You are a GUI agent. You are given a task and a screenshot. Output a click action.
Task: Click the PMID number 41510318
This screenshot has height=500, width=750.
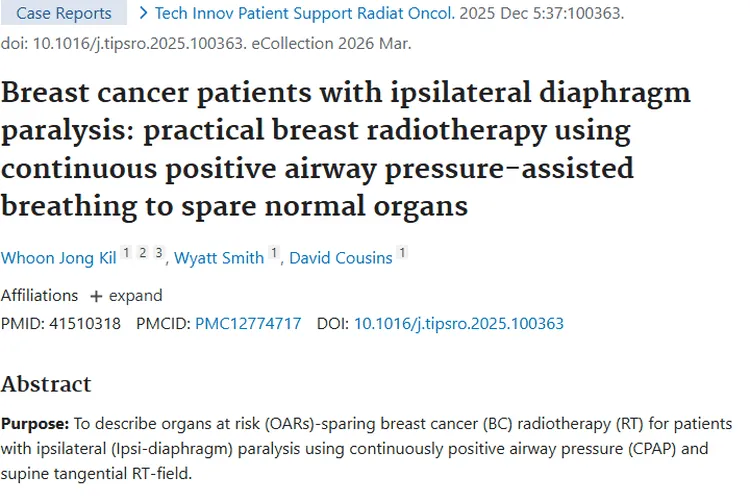pyautogui.click(x=85, y=324)
